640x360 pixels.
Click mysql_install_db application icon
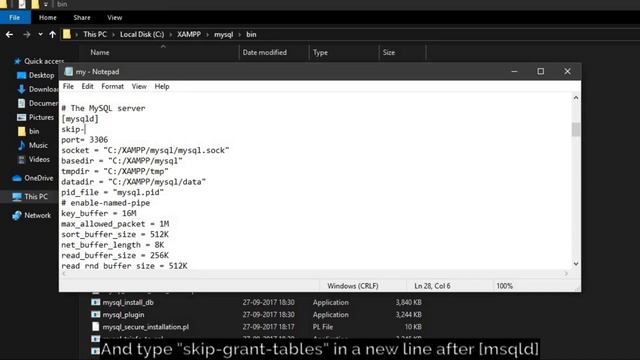(x=96, y=302)
